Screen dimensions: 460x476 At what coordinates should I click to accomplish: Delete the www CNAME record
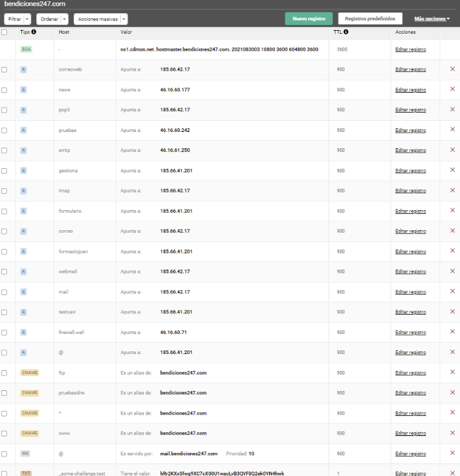click(x=452, y=433)
